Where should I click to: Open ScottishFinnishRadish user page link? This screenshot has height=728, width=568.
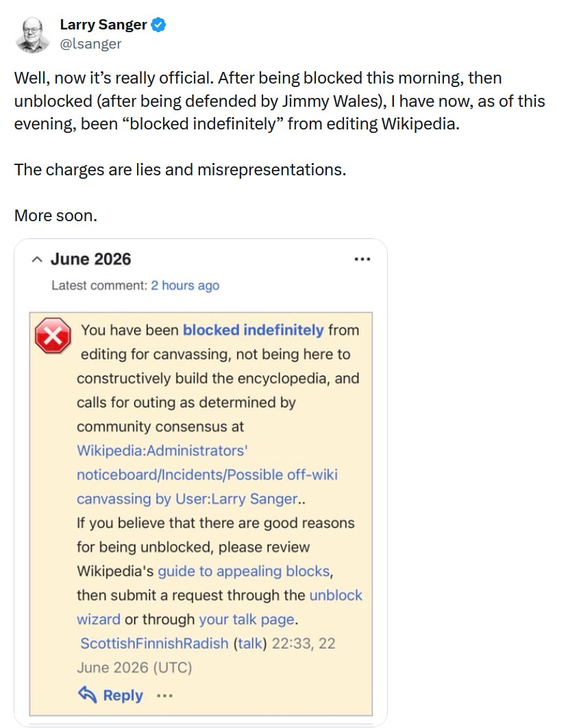point(154,644)
